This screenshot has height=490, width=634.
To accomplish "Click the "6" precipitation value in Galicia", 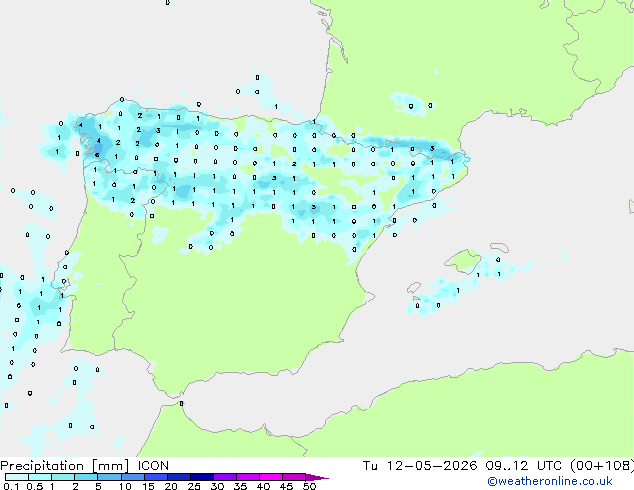I will click(97, 155).
